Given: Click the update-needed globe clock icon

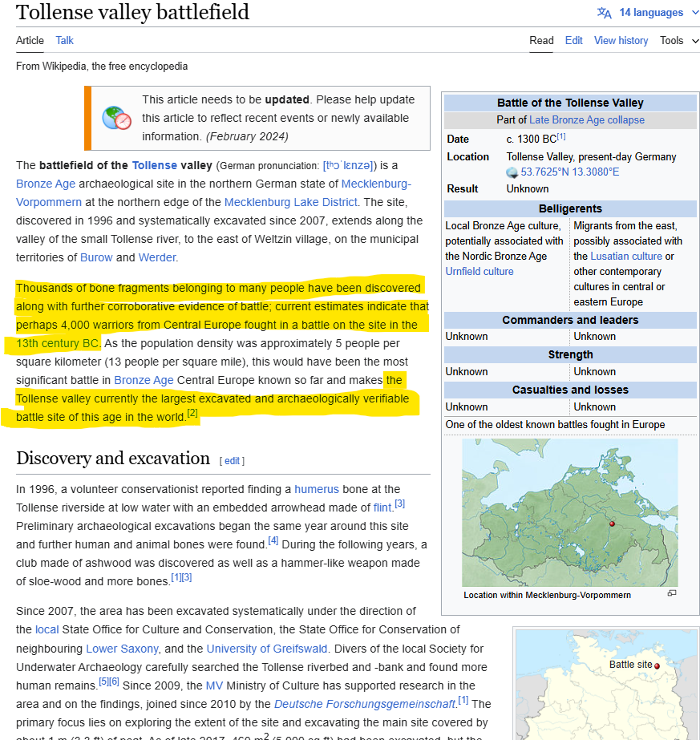Looking at the screenshot, I should 116,118.
